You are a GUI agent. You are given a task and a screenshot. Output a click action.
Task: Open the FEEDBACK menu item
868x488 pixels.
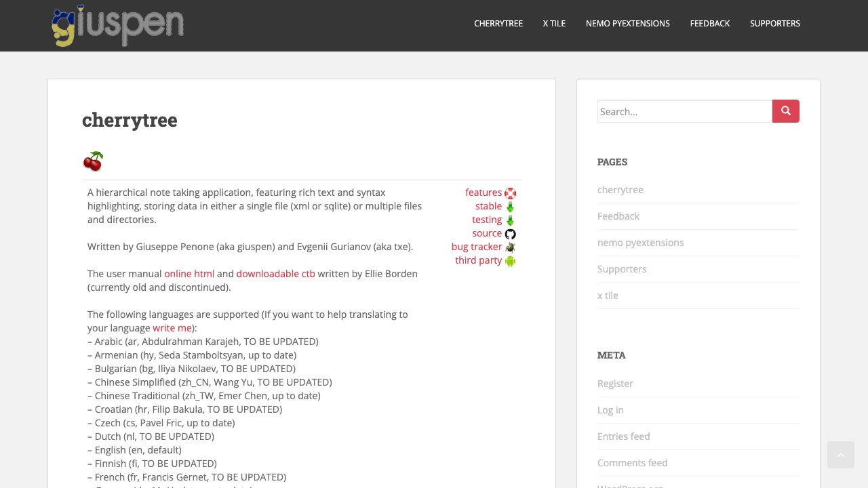pyautogui.click(x=710, y=23)
